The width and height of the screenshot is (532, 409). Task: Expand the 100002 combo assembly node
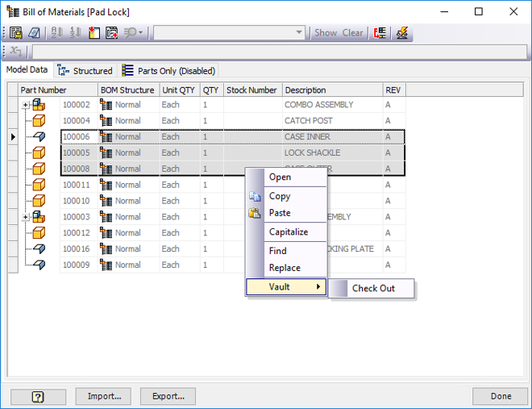[26, 105]
